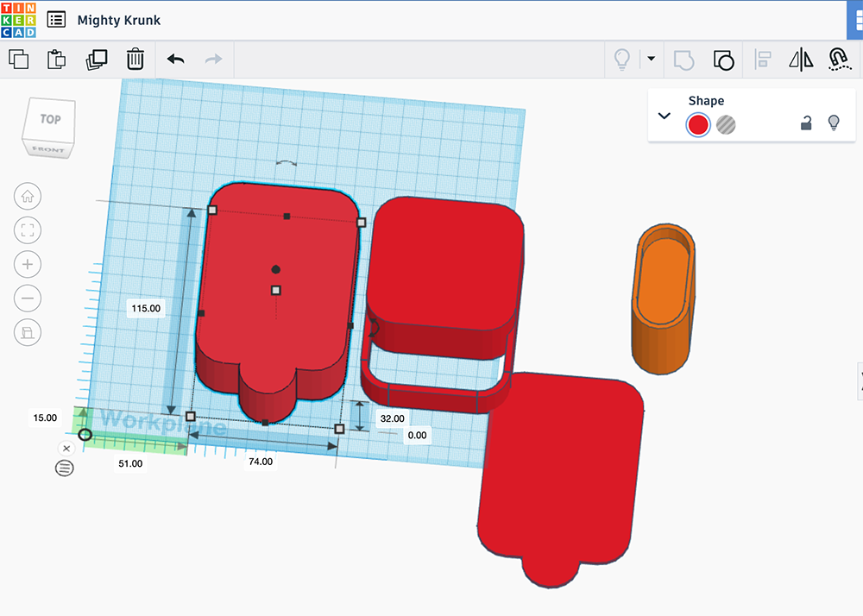Click the Align tool icon
863x616 pixels.
click(763, 60)
